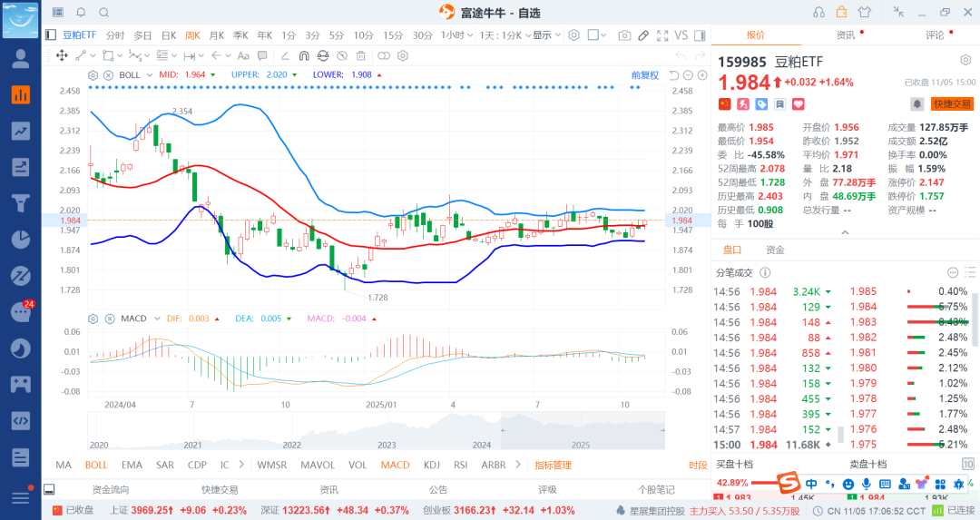Open the pie chart portfolio sidebar icon
The width and height of the screenshot is (980, 520).
point(21,240)
